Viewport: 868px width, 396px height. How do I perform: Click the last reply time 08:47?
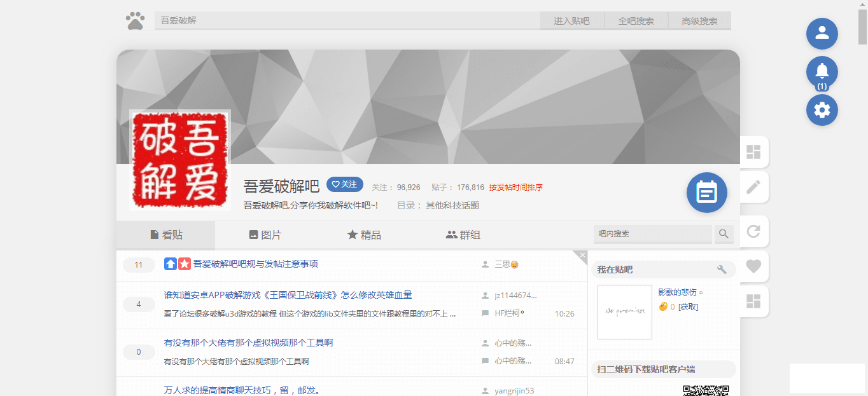pyautogui.click(x=564, y=361)
